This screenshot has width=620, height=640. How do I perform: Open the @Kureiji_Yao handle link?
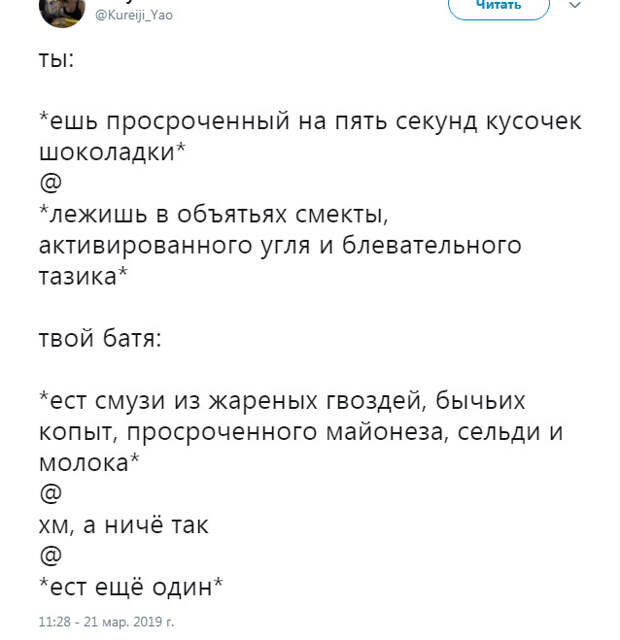[x=134, y=15]
